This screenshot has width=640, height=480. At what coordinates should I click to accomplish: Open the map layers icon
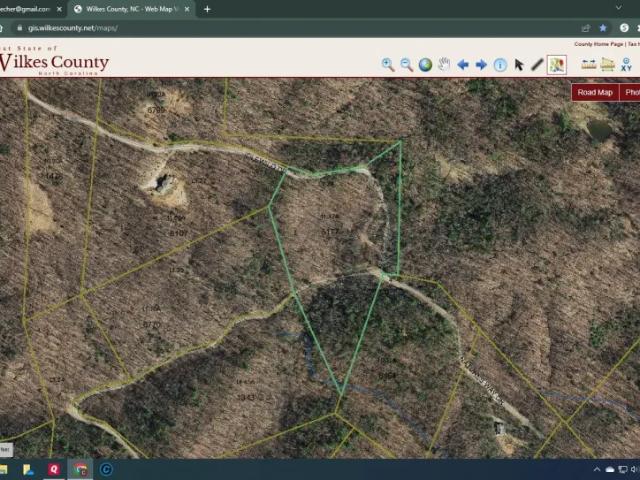pos(557,65)
